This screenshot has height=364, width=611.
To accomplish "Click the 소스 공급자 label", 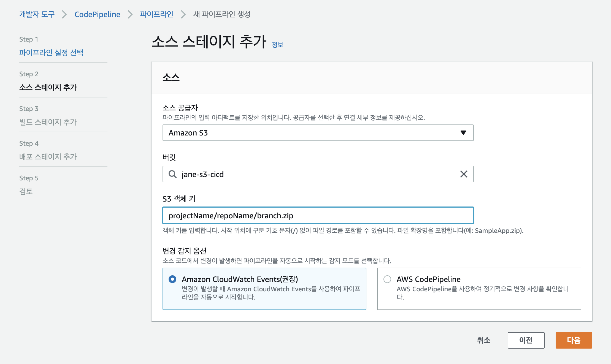I will (180, 108).
